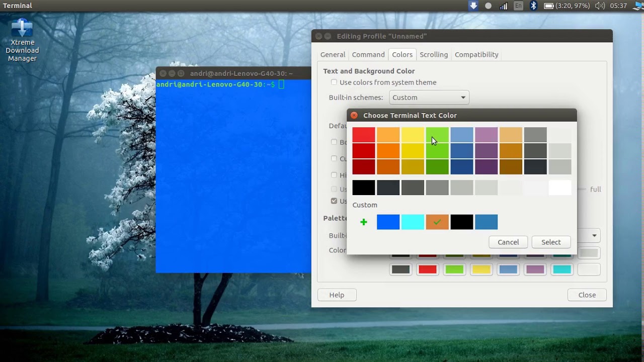The height and width of the screenshot is (362, 644).
Task: Click the volume speaker icon
Action: (600, 6)
